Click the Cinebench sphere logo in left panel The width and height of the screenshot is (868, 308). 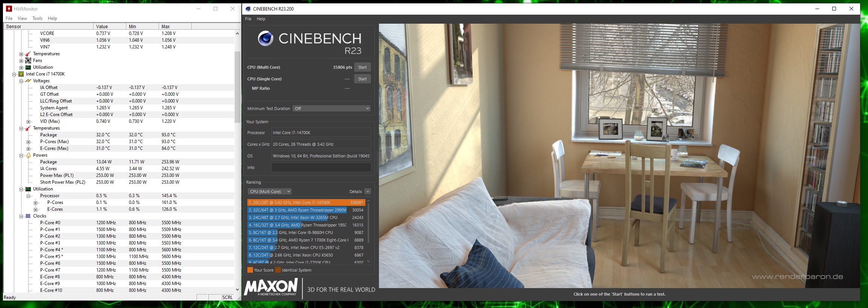point(265,38)
